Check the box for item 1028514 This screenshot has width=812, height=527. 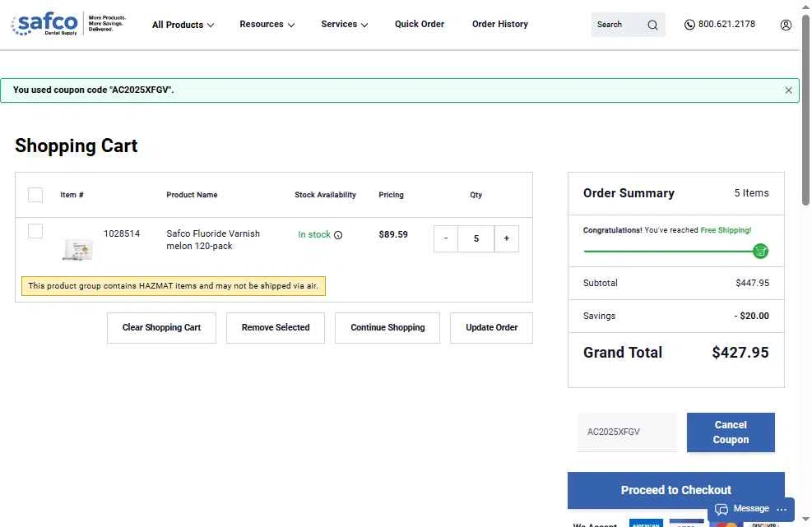tap(35, 231)
